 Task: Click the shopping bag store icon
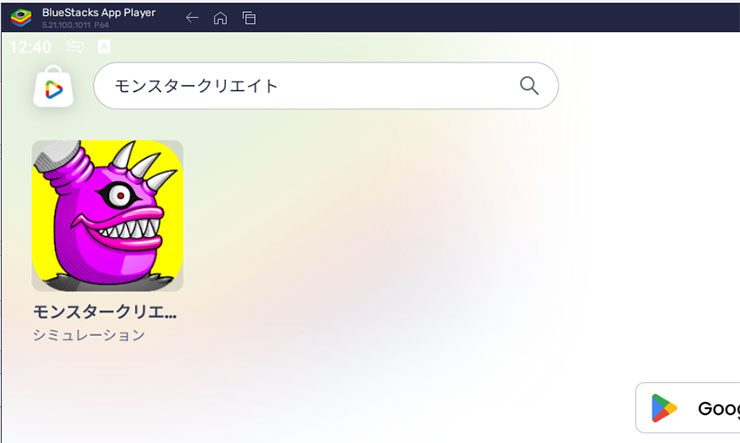pos(53,87)
